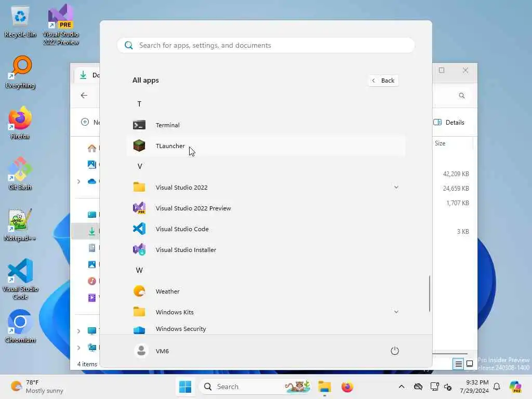Open the weather widget on taskbar

point(37,387)
